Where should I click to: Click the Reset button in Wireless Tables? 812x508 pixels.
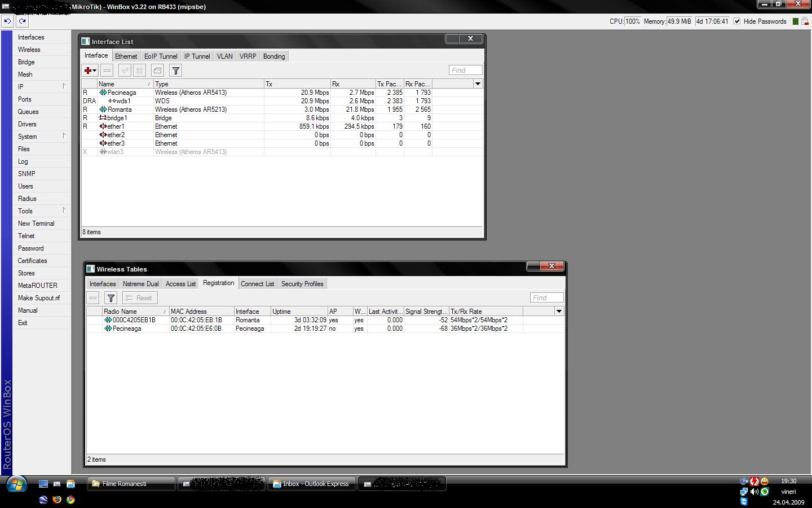click(x=139, y=298)
